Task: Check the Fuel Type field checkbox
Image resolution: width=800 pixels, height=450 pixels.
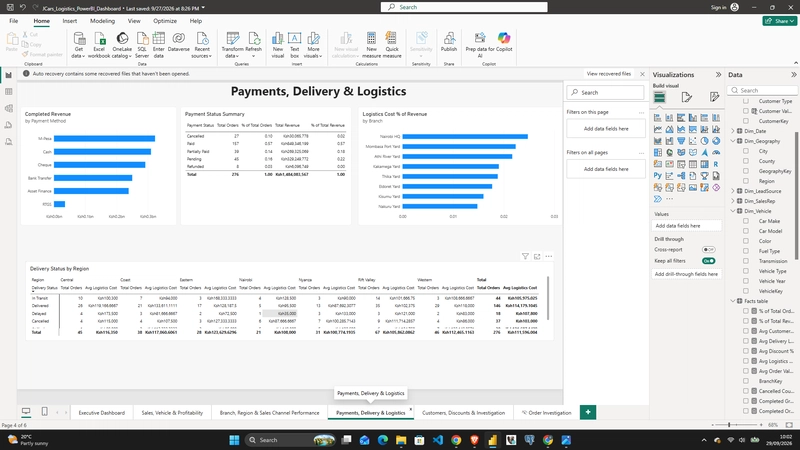Action: (746, 251)
